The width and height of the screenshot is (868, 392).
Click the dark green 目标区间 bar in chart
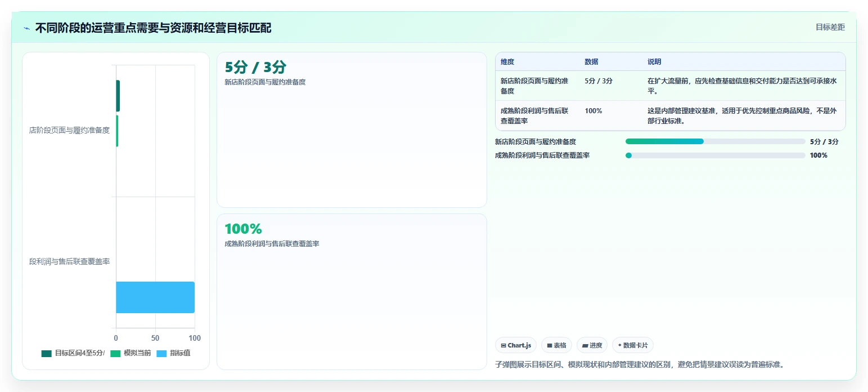(118, 96)
